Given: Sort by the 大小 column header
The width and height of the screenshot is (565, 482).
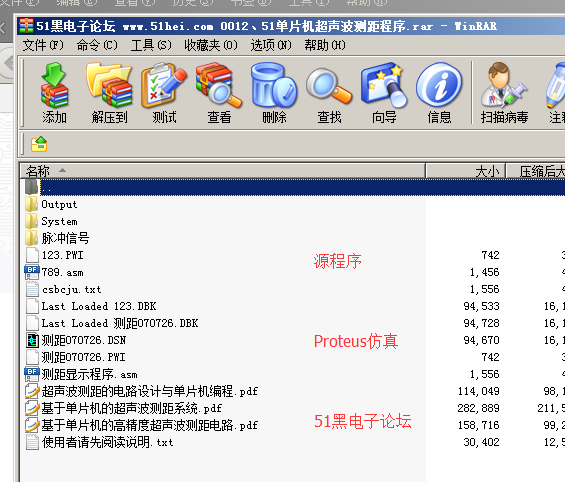Looking at the screenshot, I should [x=466, y=170].
